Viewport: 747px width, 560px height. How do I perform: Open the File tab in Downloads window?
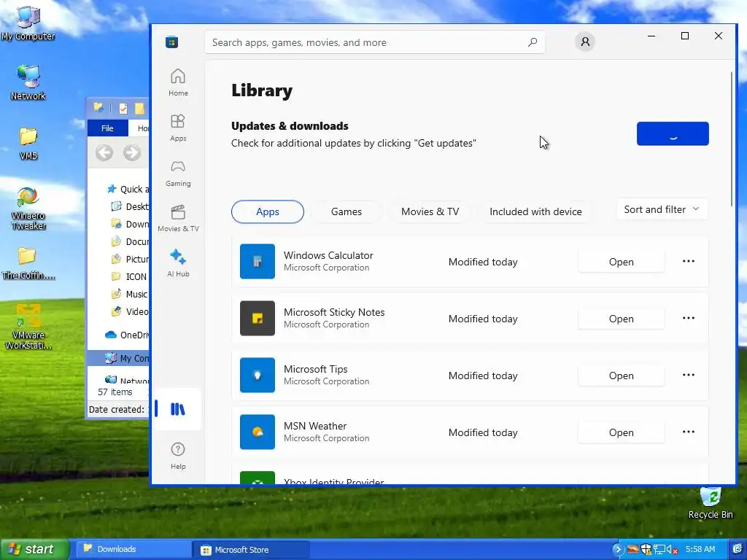[x=108, y=128]
